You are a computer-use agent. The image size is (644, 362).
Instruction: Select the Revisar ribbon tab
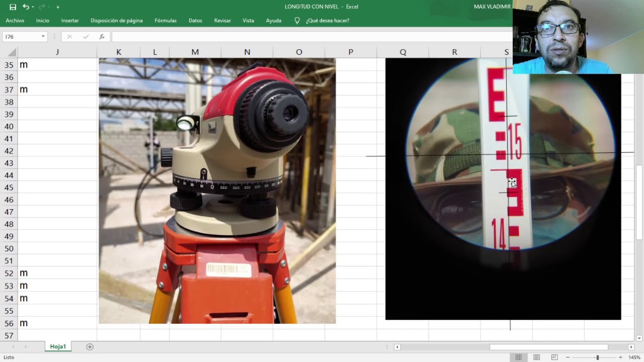222,21
